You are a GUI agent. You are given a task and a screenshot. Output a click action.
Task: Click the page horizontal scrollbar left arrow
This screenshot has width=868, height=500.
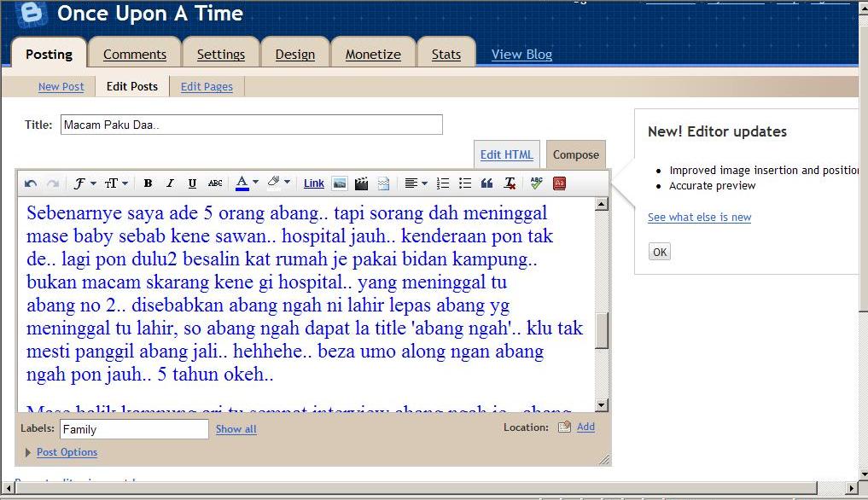9,488
